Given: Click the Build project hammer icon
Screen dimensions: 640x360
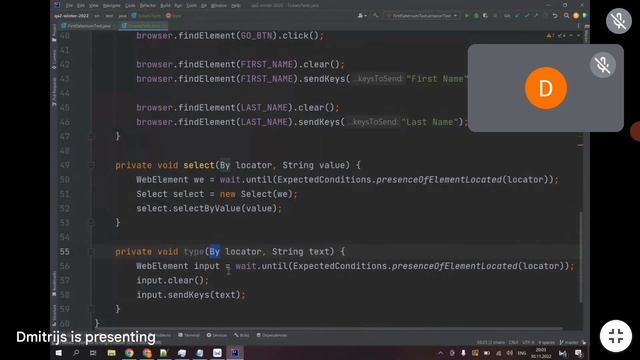Looking at the screenshot, I should click(x=376, y=16).
